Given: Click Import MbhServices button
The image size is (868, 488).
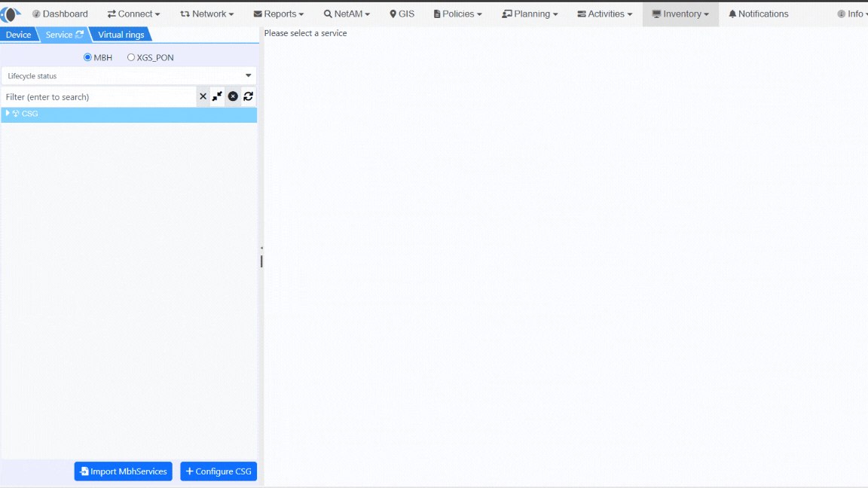Looking at the screenshot, I should (124, 471).
